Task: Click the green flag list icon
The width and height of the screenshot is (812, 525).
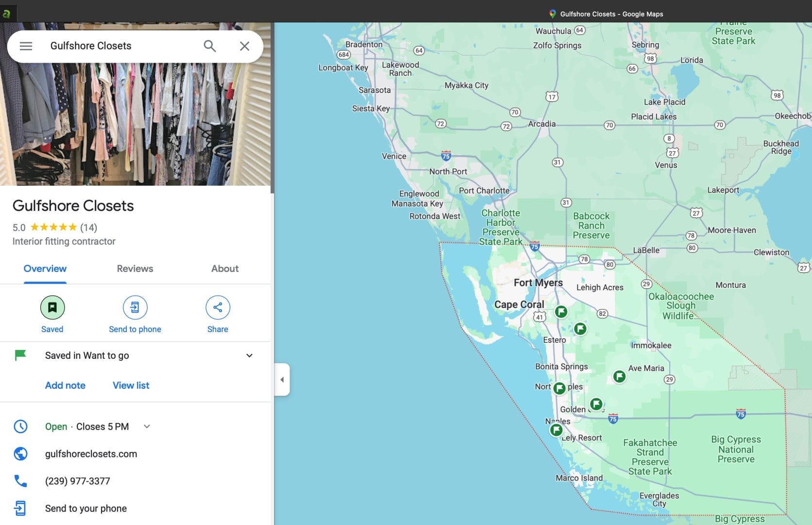Action: [x=20, y=355]
